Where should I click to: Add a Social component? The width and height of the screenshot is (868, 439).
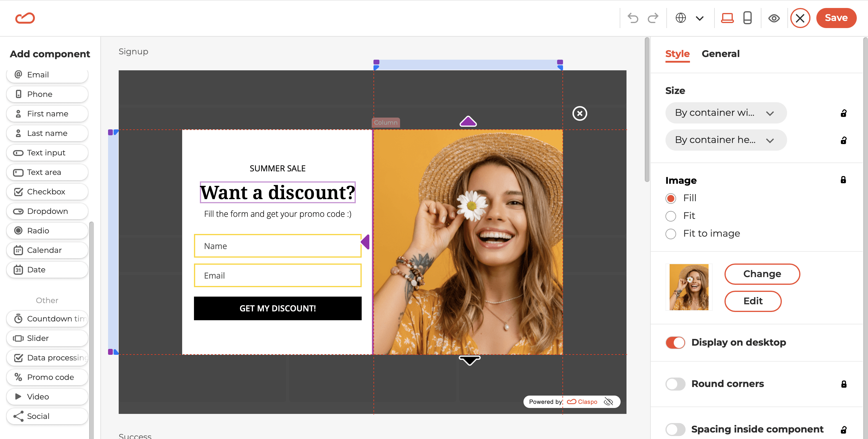pyautogui.click(x=47, y=416)
